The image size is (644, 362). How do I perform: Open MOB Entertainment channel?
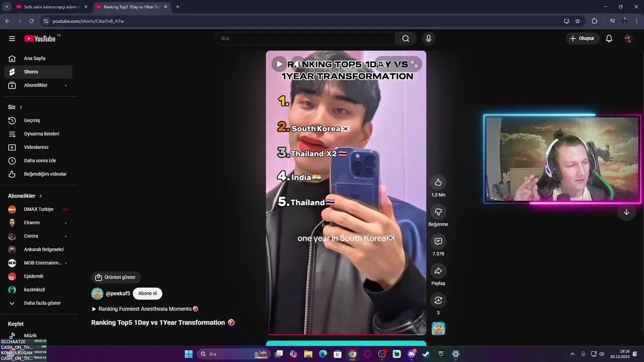38,263
